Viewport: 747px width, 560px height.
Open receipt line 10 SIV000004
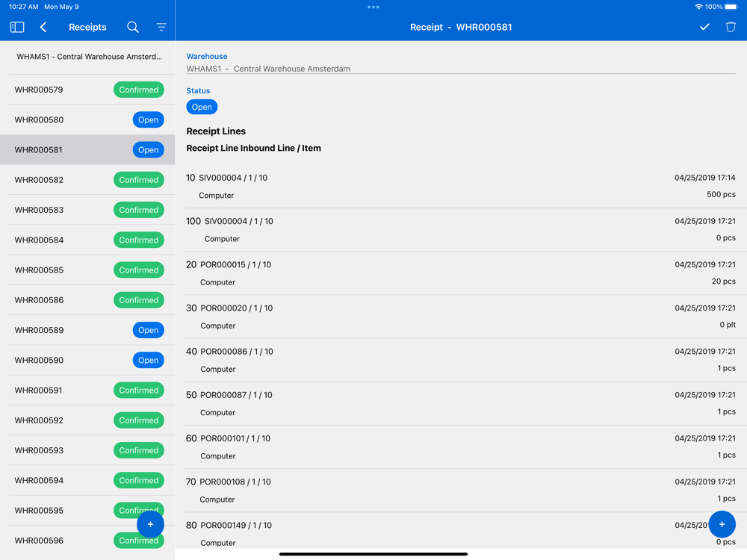(460, 186)
